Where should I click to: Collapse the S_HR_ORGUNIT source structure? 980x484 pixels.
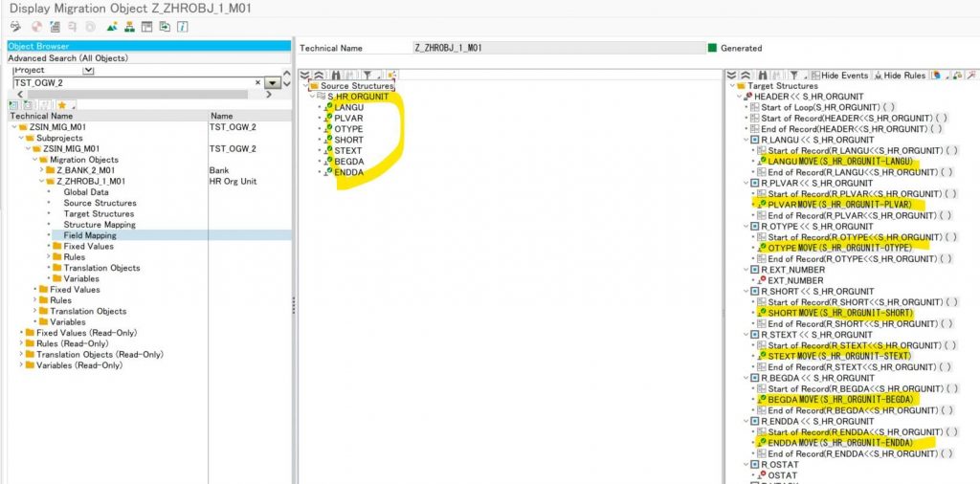click(312, 97)
